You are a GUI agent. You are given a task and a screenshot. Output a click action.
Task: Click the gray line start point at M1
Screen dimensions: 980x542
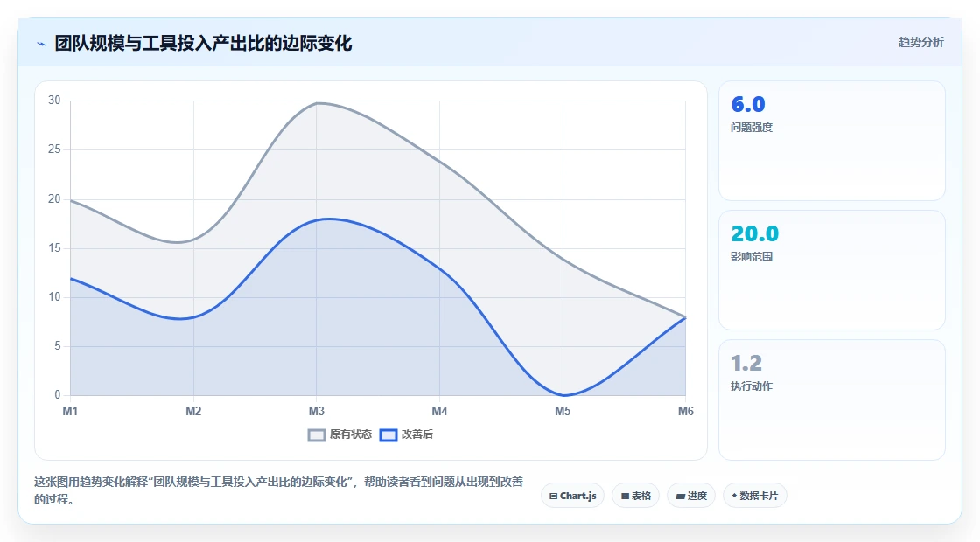point(71,200)
